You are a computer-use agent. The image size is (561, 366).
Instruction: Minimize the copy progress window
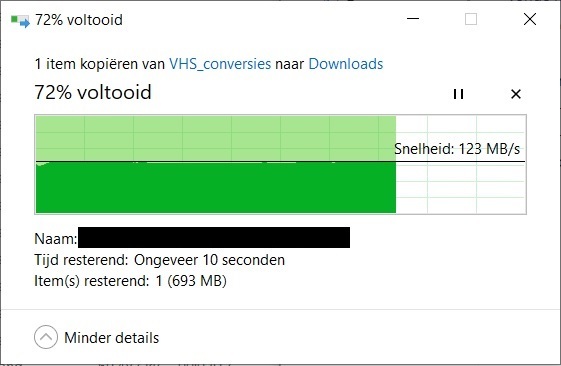point(413,19)
